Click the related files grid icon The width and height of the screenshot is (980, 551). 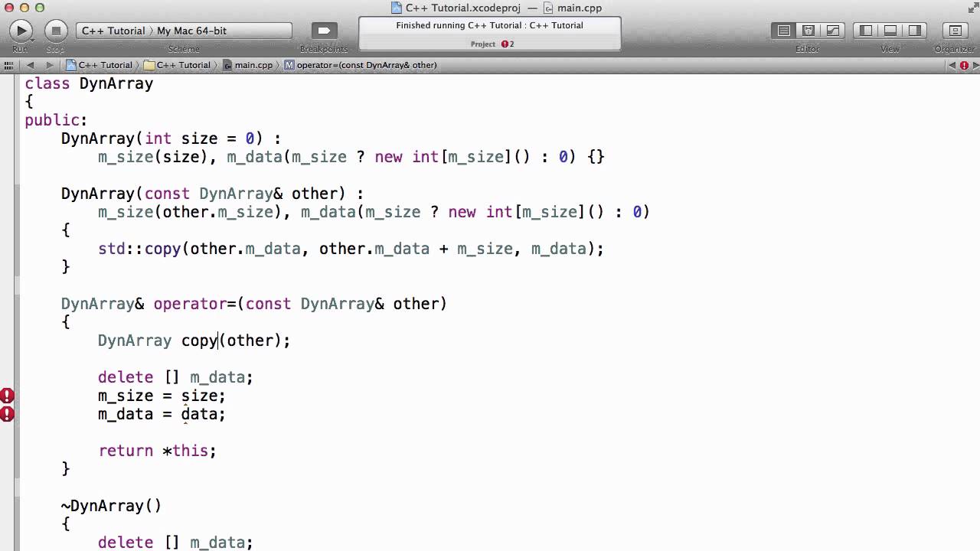(8, 65)
